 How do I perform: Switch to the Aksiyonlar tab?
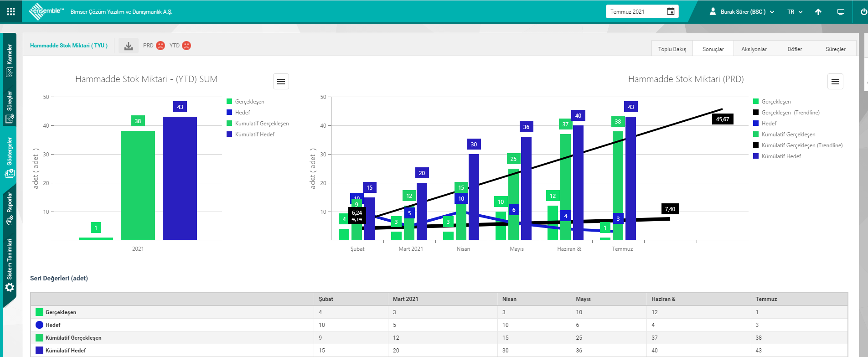click(754, 49)
